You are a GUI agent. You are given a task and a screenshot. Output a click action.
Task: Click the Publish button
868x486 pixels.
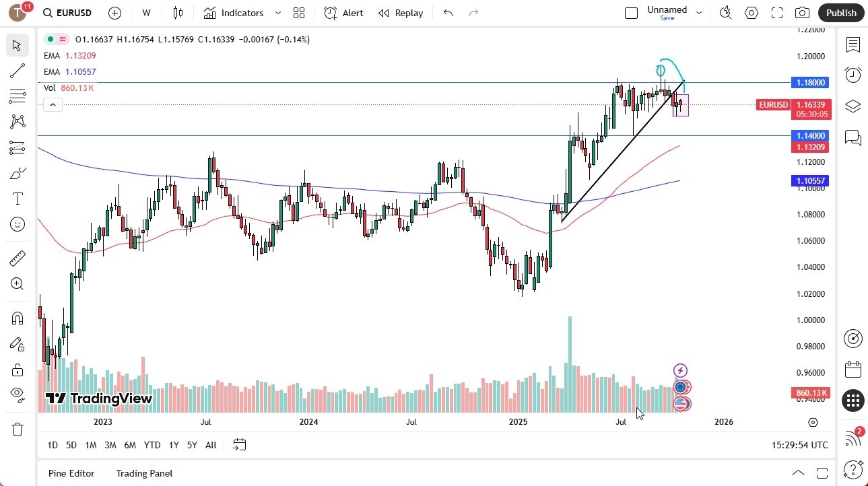[840, 12]
